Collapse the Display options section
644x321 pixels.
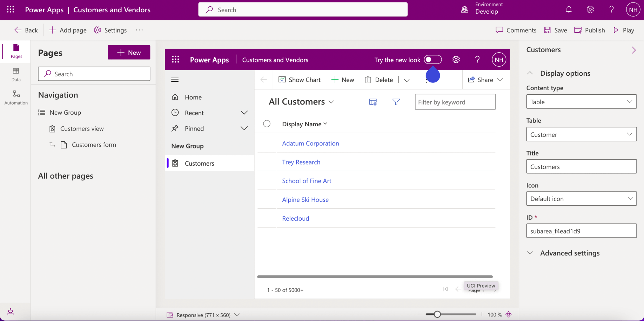[530, 73]
